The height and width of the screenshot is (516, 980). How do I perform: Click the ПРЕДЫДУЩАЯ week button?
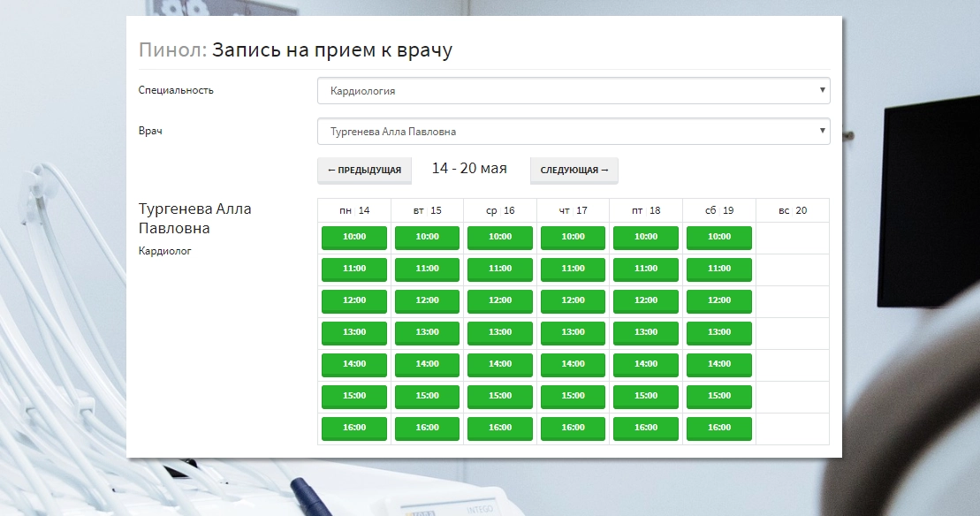click(x=364, y=171)
